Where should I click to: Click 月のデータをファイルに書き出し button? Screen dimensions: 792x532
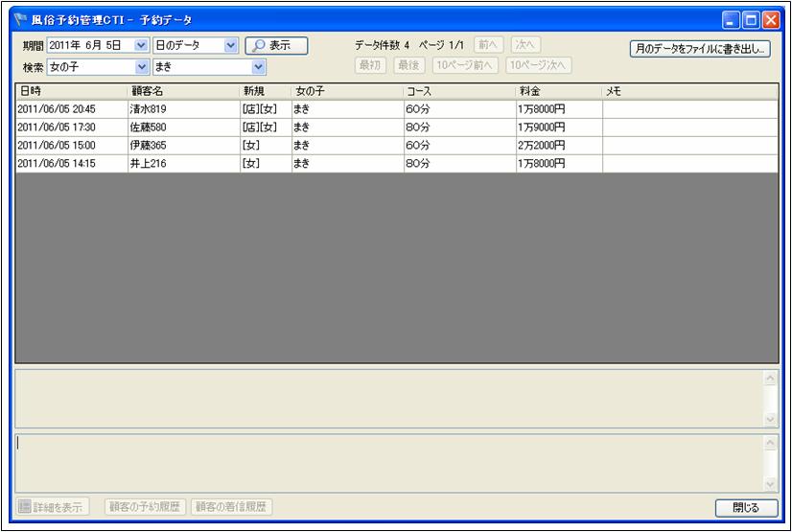pos(699,49)
